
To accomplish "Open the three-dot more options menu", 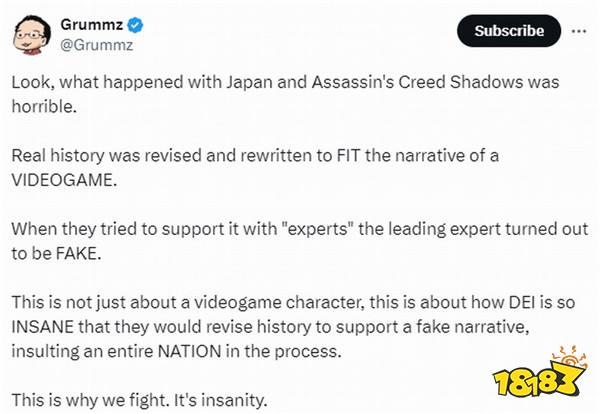I will pyautogui.click(x=579, y=31).
